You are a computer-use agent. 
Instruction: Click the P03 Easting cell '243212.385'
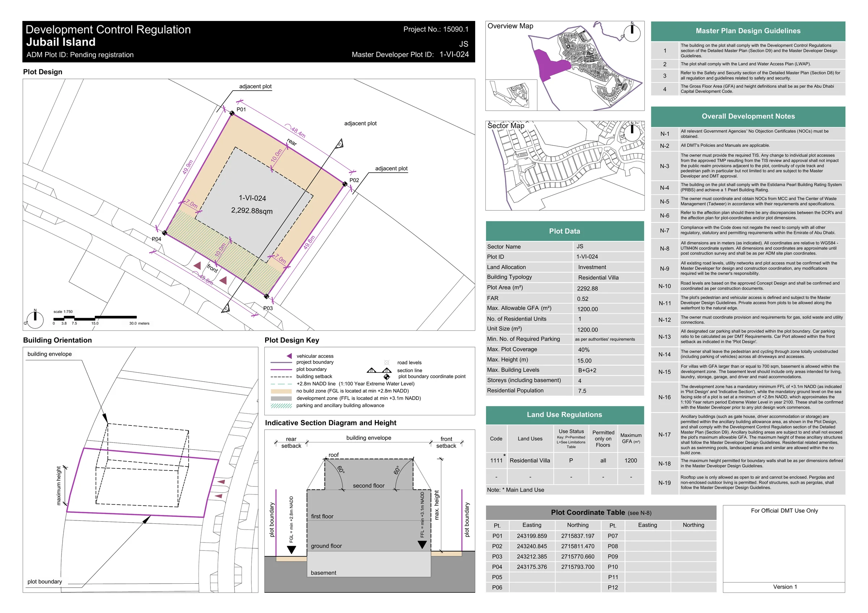click(532, 556)
